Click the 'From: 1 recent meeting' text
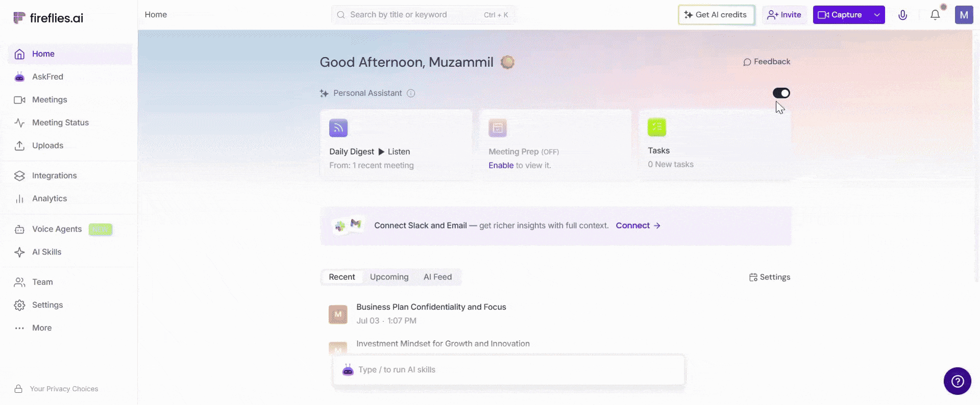This screenshot has width=980, height=405. click(x=372, y=166)
